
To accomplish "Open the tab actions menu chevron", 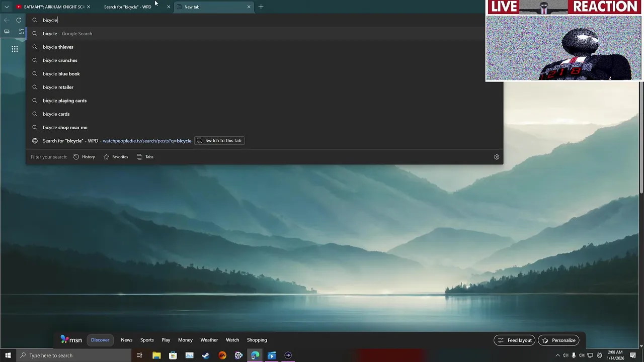I will 7,7.
